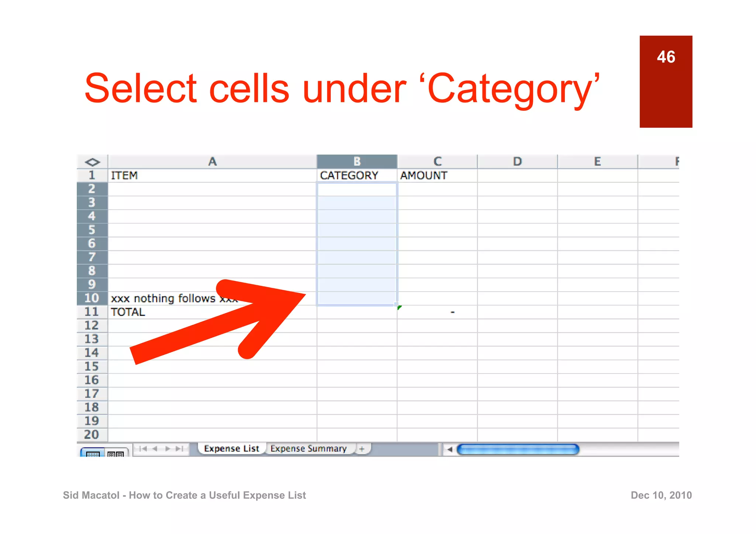This screenshot has width=756, height=534.
Task: Click cell B2 under CATEGORY
Action: (x=357, y=189)
